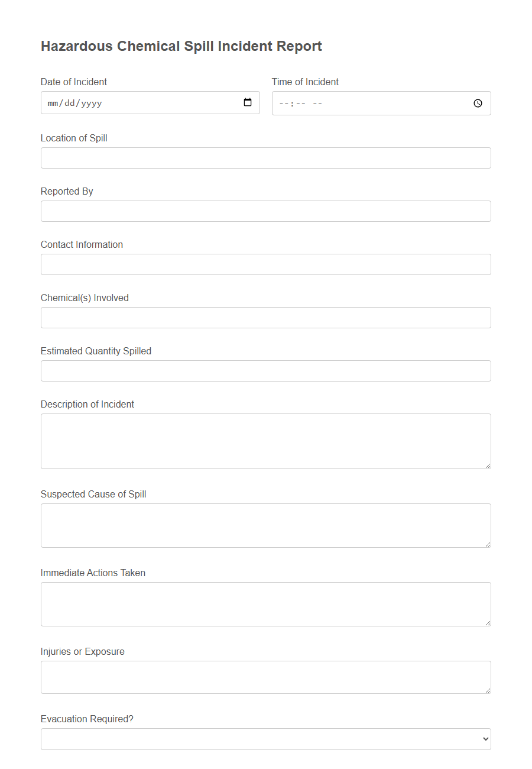The image size is (532, 769).
Task: Open the calendar picker for Date of Incident
Action: (x=247, y=102)
